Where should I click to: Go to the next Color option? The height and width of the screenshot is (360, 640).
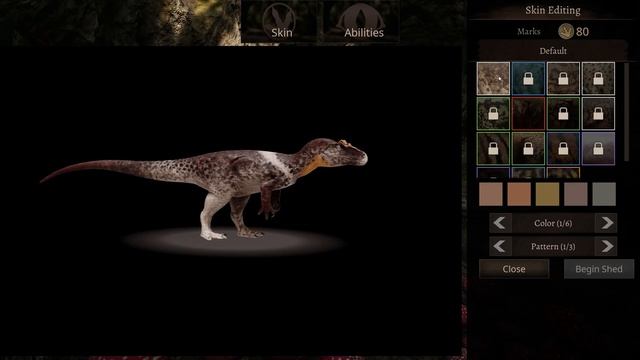(606, 223)
